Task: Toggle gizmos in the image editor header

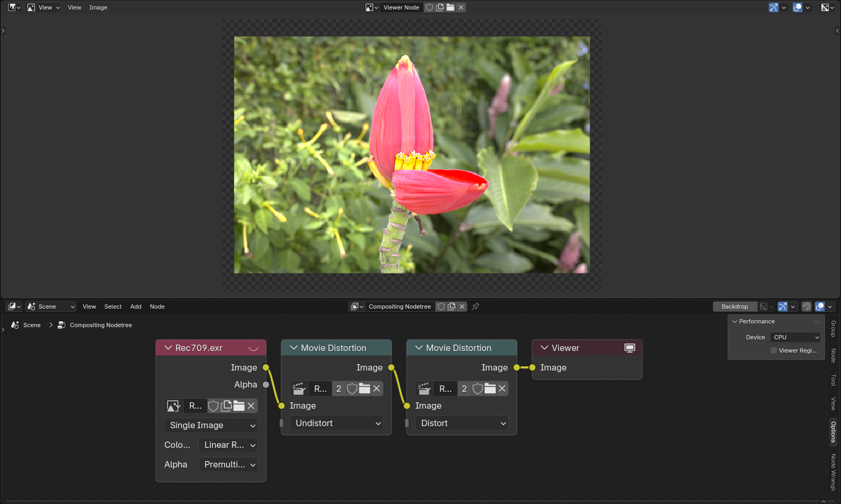Action: point(774,7)
